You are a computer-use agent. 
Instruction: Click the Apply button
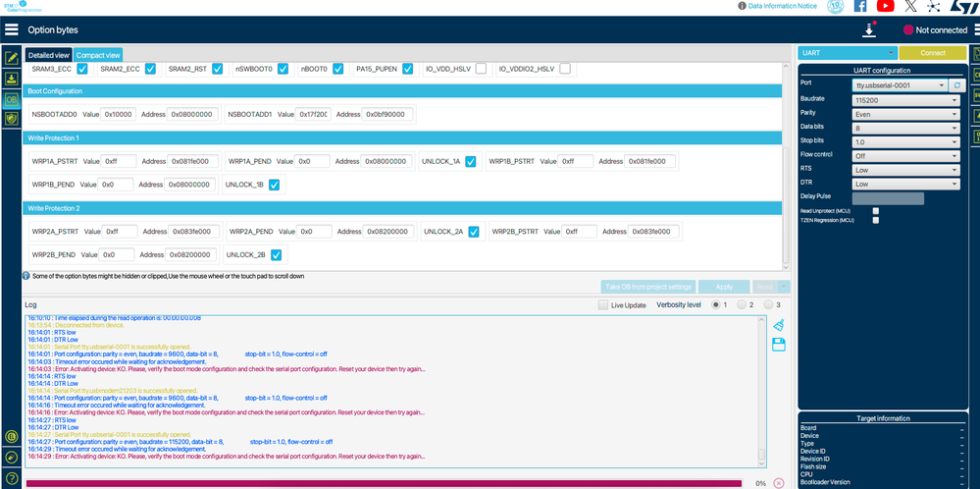point(724,287)
